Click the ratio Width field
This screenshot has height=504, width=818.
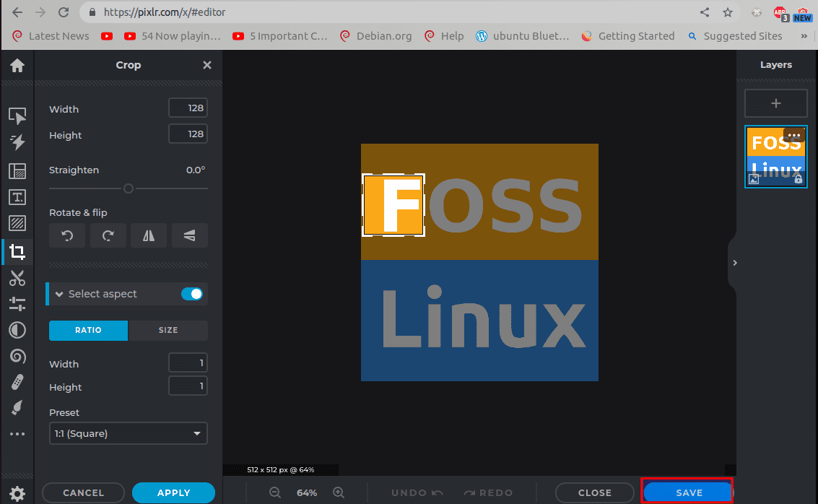pos(188,362)
